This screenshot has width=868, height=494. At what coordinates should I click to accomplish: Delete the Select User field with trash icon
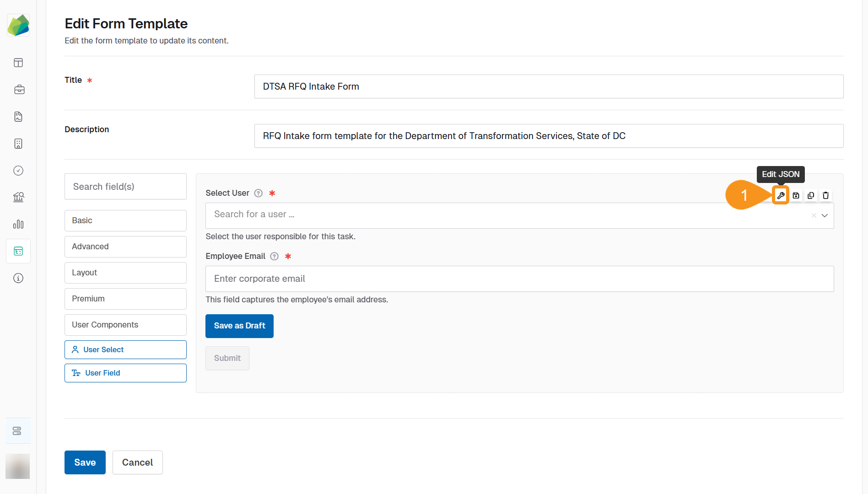[x=825, y=195]
